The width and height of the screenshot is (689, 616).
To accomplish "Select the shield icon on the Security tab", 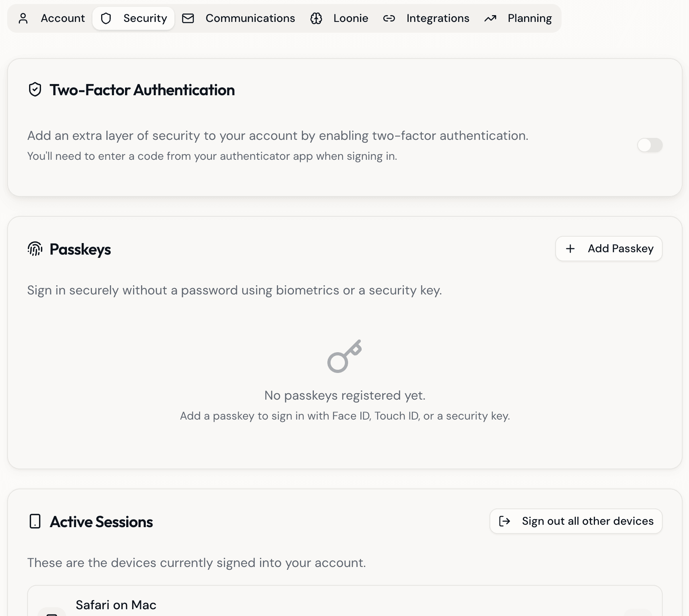I will click(x=106, y=18).
